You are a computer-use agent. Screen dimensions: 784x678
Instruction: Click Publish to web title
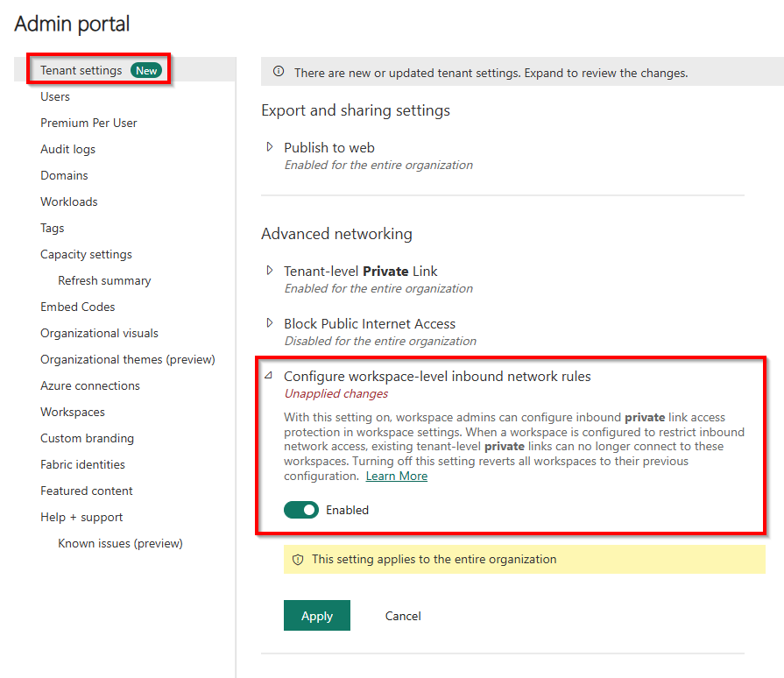point(329,147)
